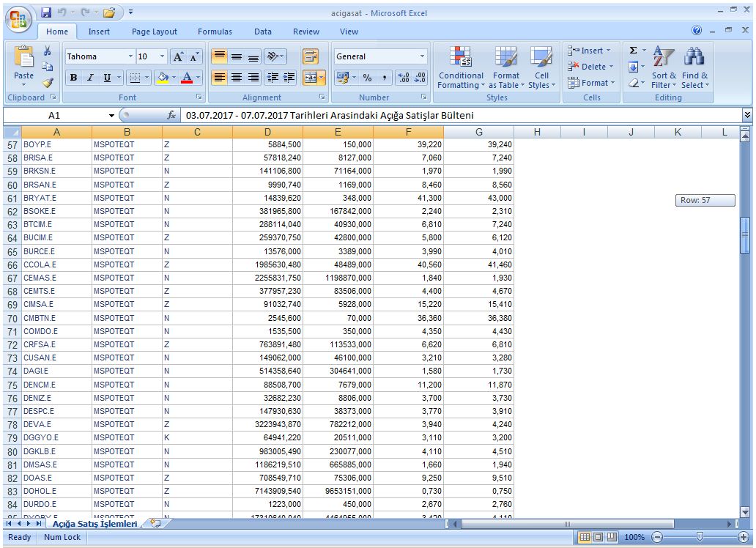756x548 pixels.
Task: Toggle Top Align
Action: 219,56
